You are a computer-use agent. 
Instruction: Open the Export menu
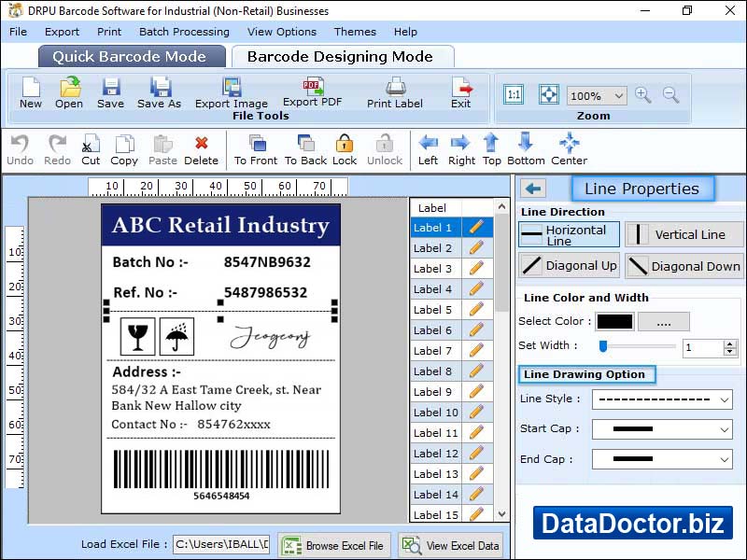(x=62, y=32)
